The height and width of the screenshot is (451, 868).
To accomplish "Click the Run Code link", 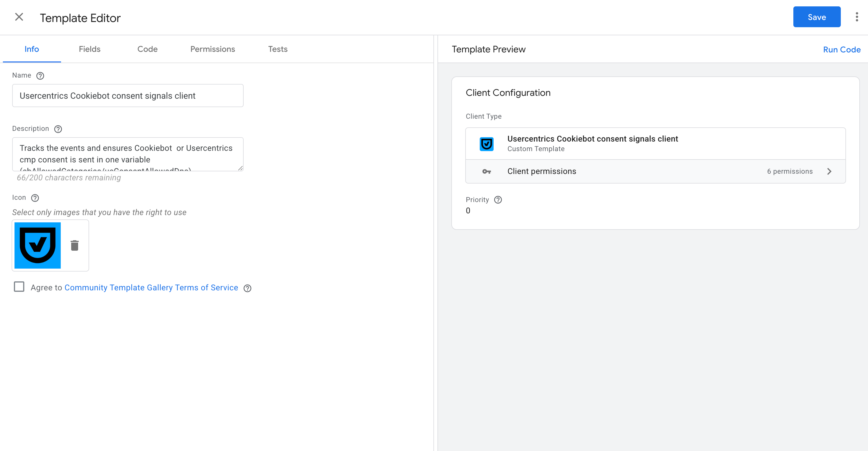I will 842,49.
